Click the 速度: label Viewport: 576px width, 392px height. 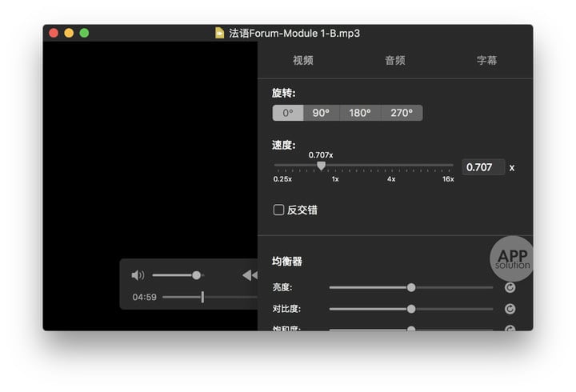click(x=283, y=145)
